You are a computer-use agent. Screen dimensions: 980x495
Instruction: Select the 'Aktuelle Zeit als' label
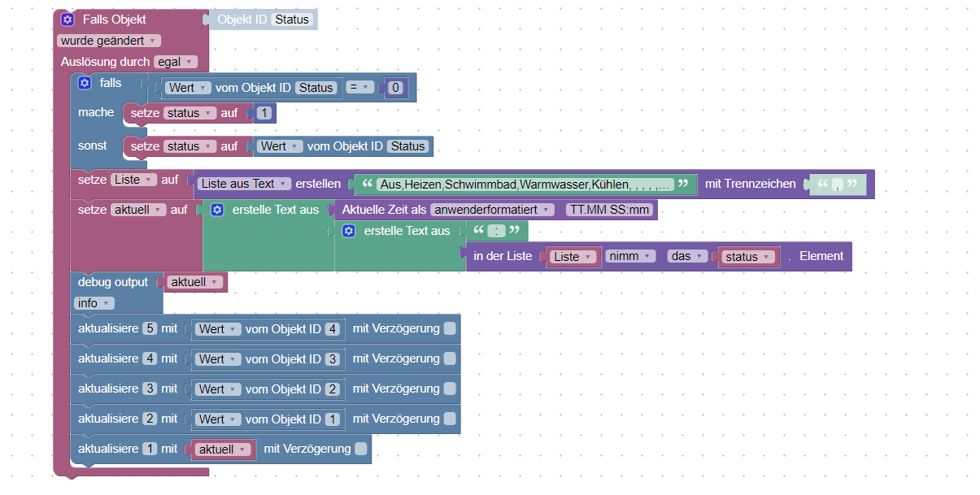[x=384, y=210]
